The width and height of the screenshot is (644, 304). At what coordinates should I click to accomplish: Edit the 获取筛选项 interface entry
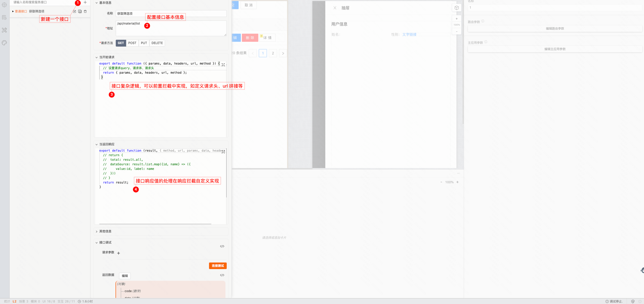[x=75, y=11]
